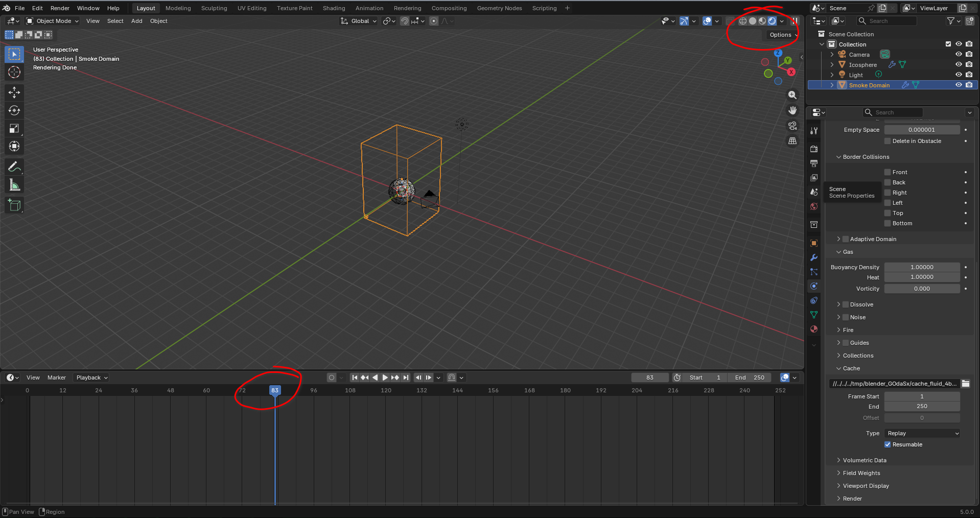Expand the Volumetric Data panel
The width and height of the screenshot is (980, 518).
tap(865, 460)
